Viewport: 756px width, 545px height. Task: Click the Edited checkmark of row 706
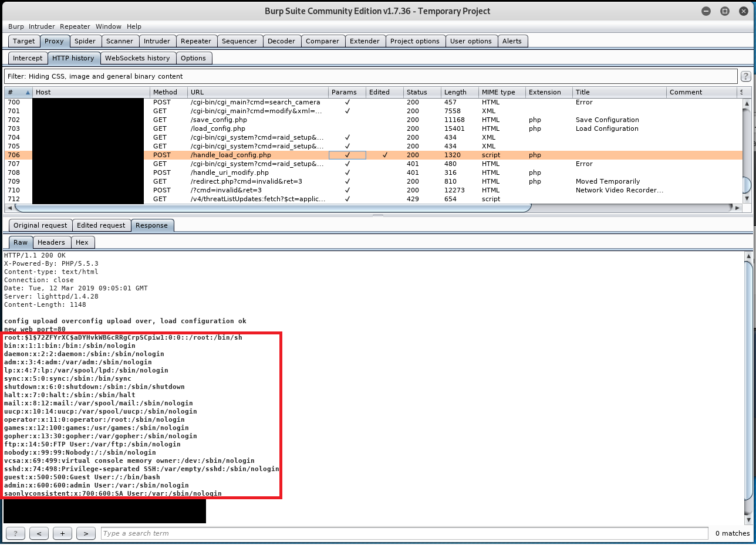click(385, 155)
